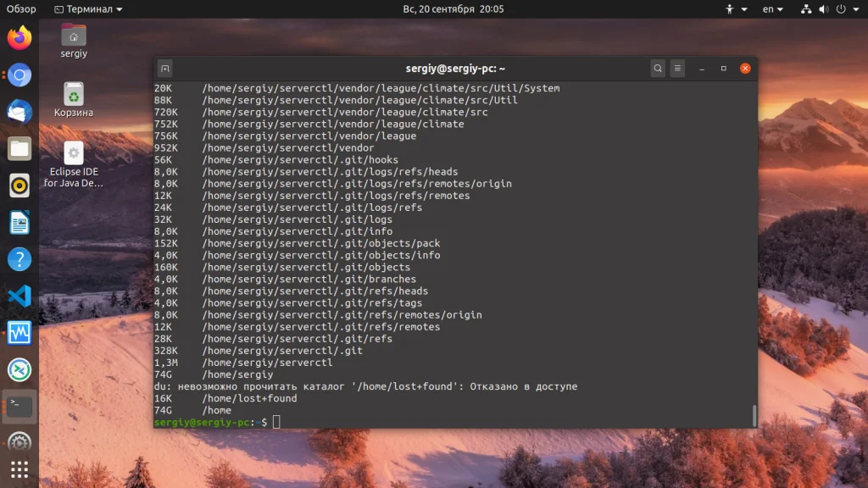Click the '.git/objects/pack' line
This screenshot has width=868, height=488.
(x=298, y=243)
